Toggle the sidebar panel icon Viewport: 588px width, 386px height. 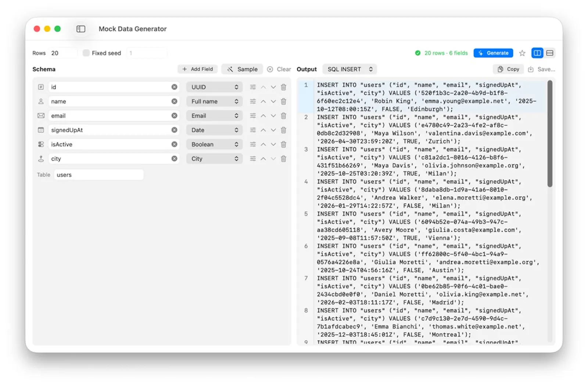point(81,29)
